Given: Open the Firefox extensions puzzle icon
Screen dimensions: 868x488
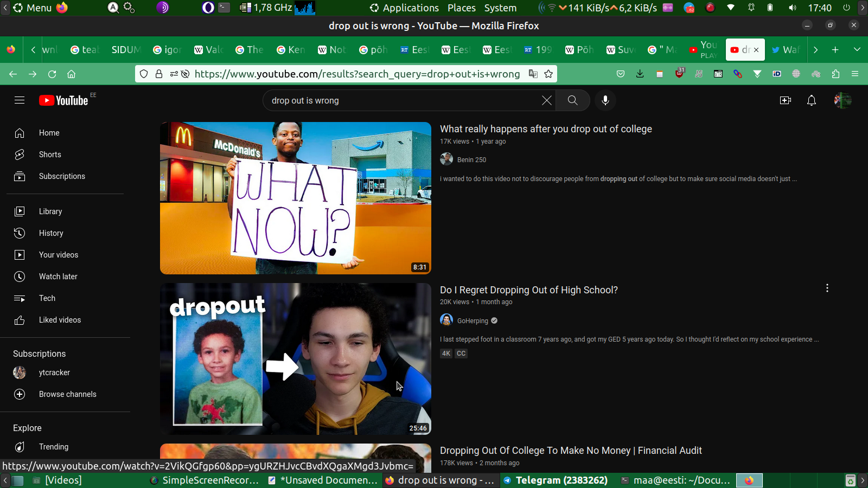Looking at the screenshot, I should (835, 74).
